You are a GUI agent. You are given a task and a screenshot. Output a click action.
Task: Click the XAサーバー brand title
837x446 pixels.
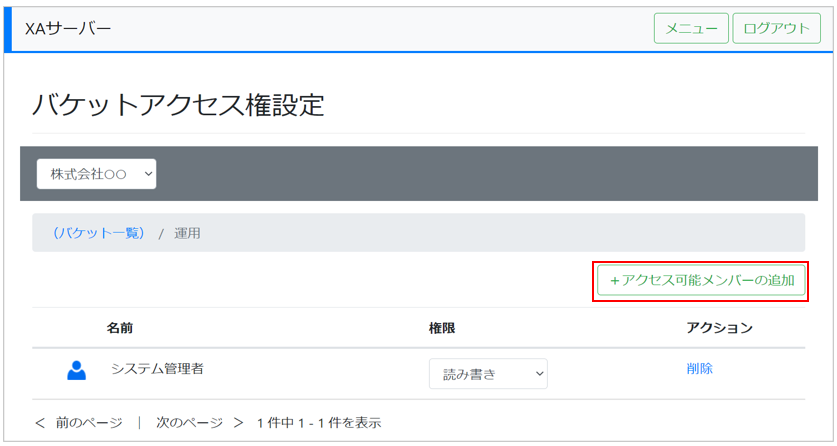(68, 29)
